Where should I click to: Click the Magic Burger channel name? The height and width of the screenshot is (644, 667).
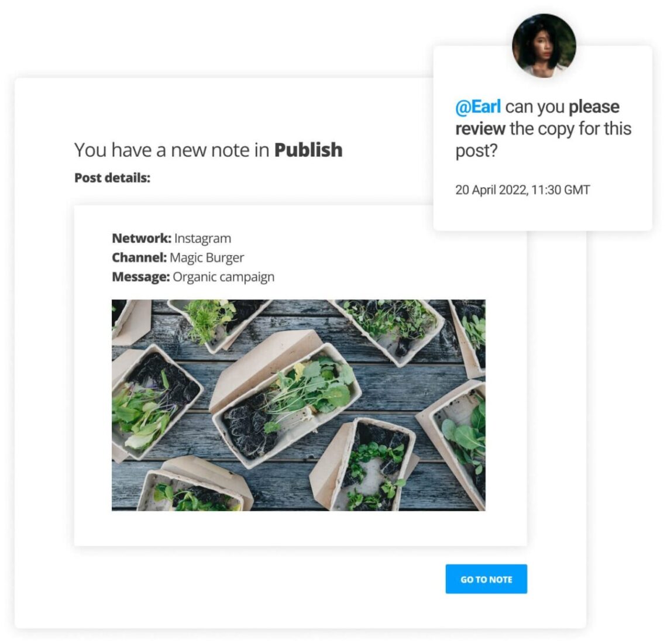point(207,257)
